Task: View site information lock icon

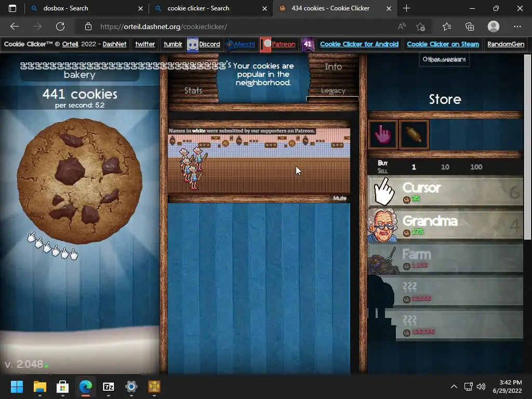Action: 88,26
